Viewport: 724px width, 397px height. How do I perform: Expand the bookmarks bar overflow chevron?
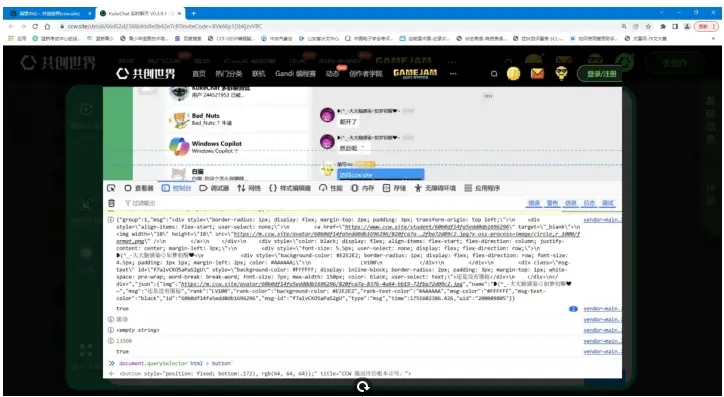[713, 38]
